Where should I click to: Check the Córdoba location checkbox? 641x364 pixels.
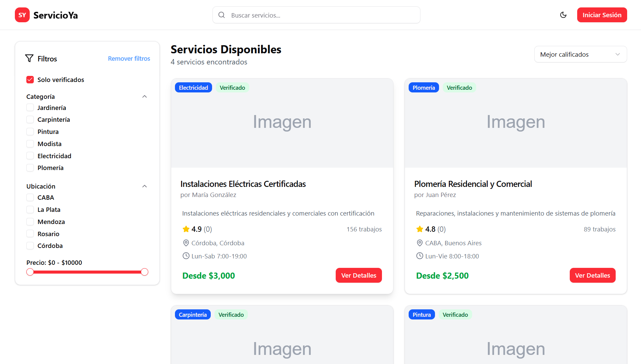click(30, 246)
